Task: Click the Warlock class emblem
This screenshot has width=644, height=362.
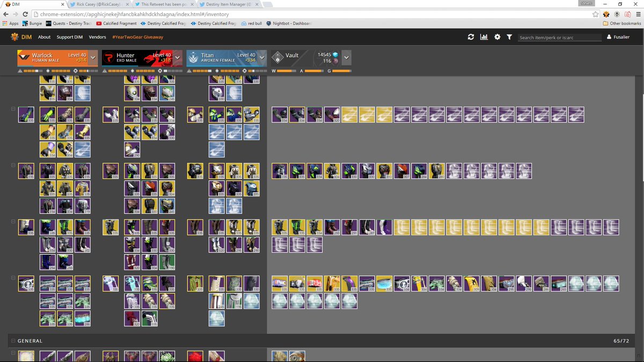Action: point(24,58)
